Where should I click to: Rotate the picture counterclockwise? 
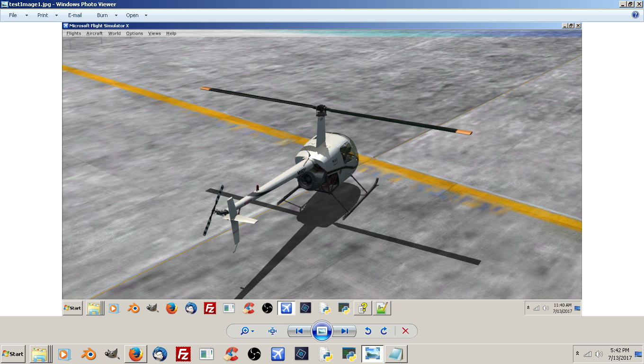point(368,331)
